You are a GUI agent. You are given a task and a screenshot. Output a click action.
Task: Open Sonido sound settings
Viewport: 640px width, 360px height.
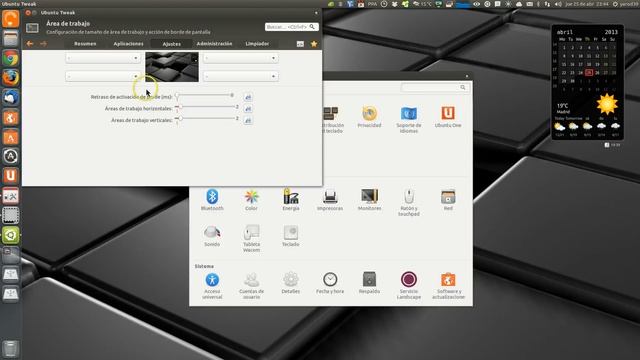(212, 232)
